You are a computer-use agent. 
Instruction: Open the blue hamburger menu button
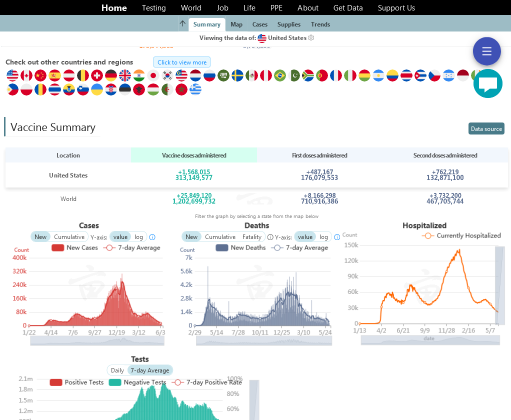click(486, 51)
